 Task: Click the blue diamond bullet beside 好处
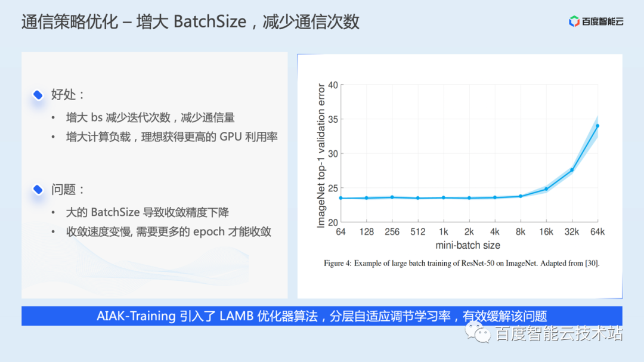(x=38, y=95)
